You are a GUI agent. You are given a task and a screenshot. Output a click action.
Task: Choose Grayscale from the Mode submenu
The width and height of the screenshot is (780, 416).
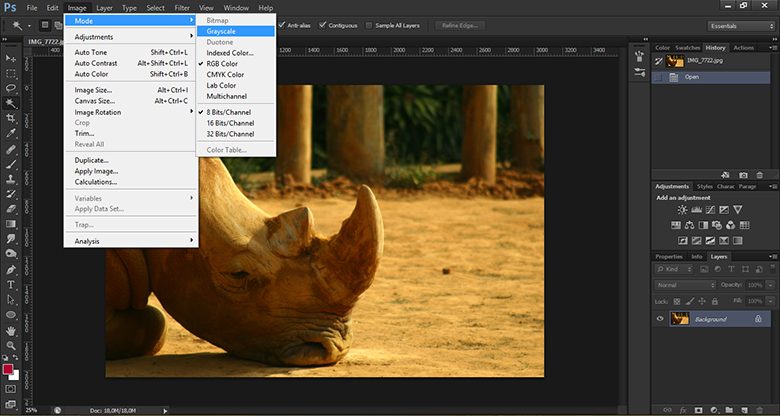[x=222, y=31]
